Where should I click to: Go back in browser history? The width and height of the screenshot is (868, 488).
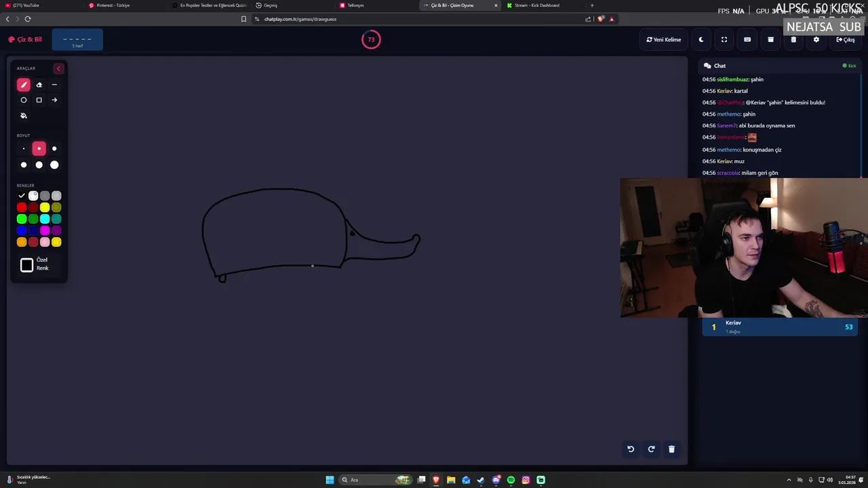(7, 19)
